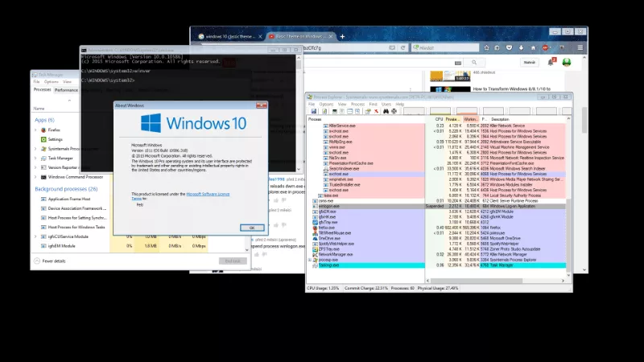Click the Find binoculars icon in Process Explorer
This screenshot has height=362, width=644.
pyautogui.click(x=386, y=111)
